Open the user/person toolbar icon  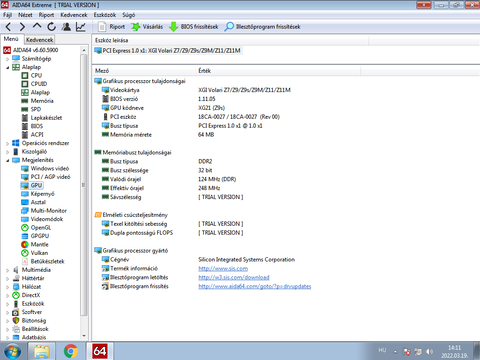[x=66, y=27]
